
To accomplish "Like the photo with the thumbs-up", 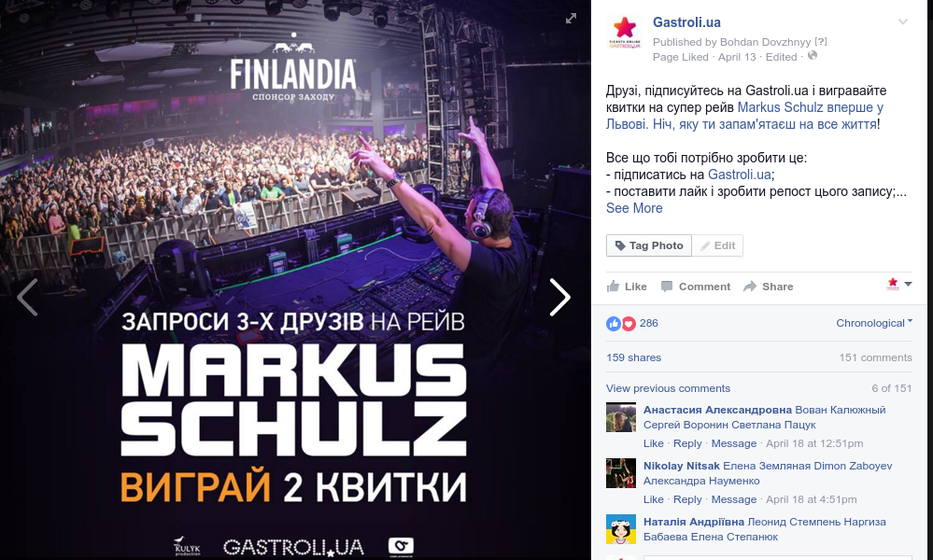I will [x=627, y=287].
